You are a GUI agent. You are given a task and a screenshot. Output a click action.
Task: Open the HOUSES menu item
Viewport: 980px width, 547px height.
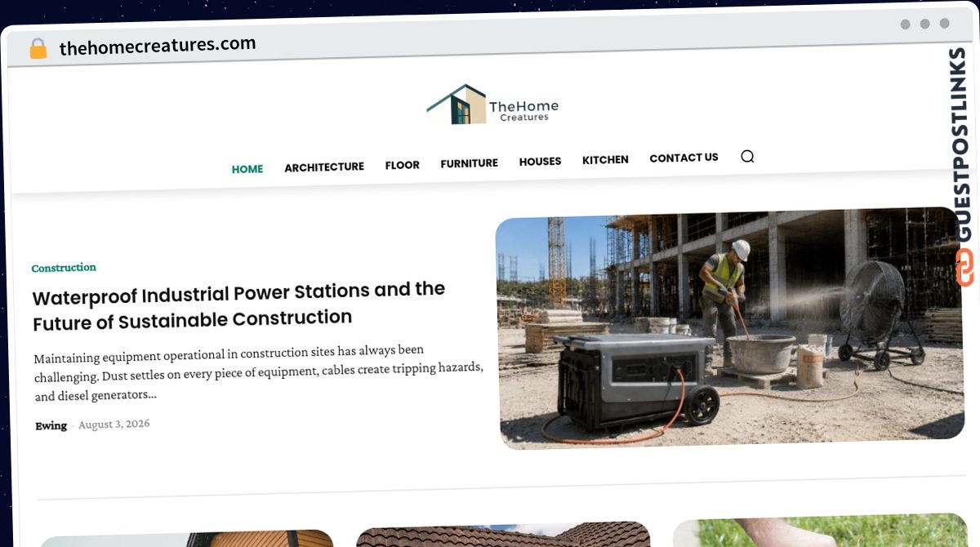[x=541, y=162]
